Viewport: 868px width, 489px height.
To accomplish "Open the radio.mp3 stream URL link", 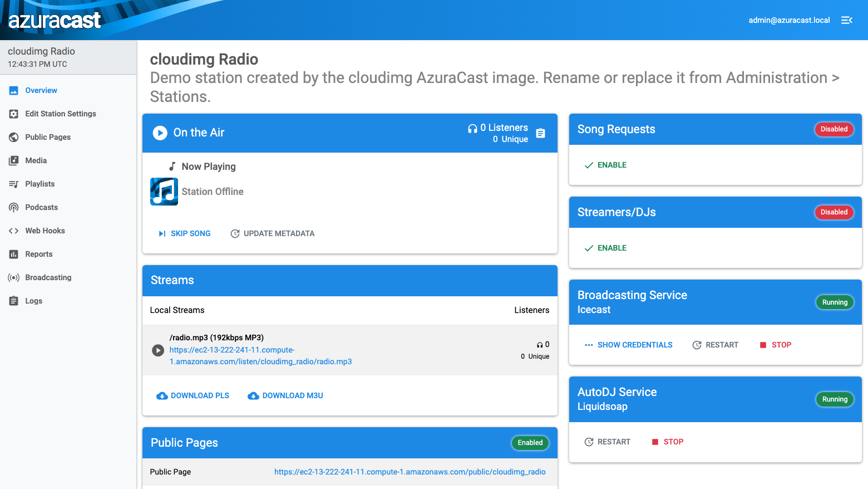I will pos(260,356).
